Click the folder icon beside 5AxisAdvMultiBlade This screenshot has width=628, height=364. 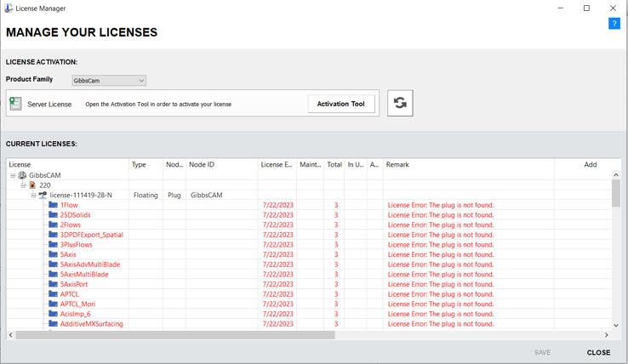click(x=53, y=264)
